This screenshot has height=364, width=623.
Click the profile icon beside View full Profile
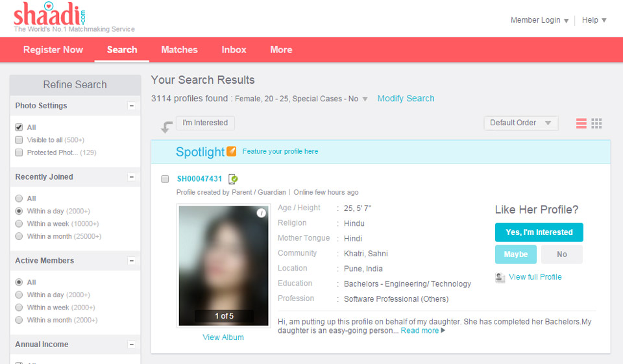click(x=500, y=277)
